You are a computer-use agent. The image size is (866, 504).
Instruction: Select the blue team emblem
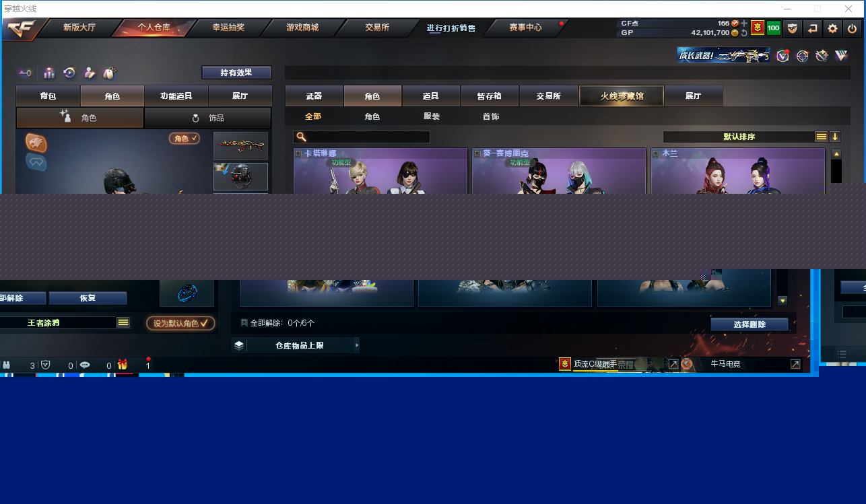(36, 161)
